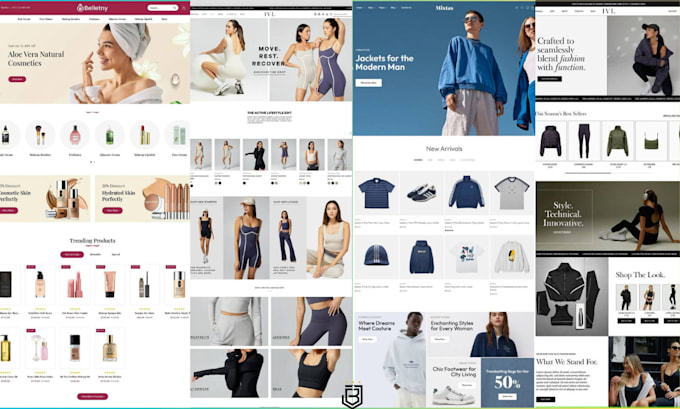Click white button on the 50% sale banner

pos(507,396)
